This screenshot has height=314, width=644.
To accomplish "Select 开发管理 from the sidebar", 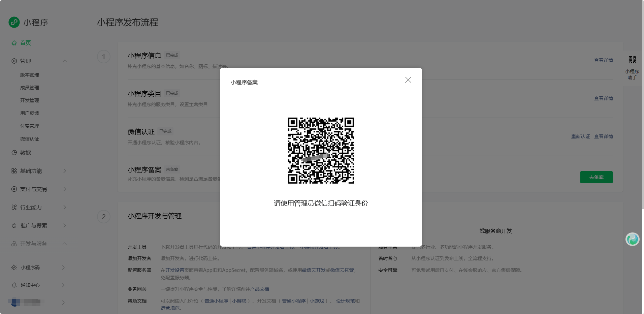I will 30,100.
